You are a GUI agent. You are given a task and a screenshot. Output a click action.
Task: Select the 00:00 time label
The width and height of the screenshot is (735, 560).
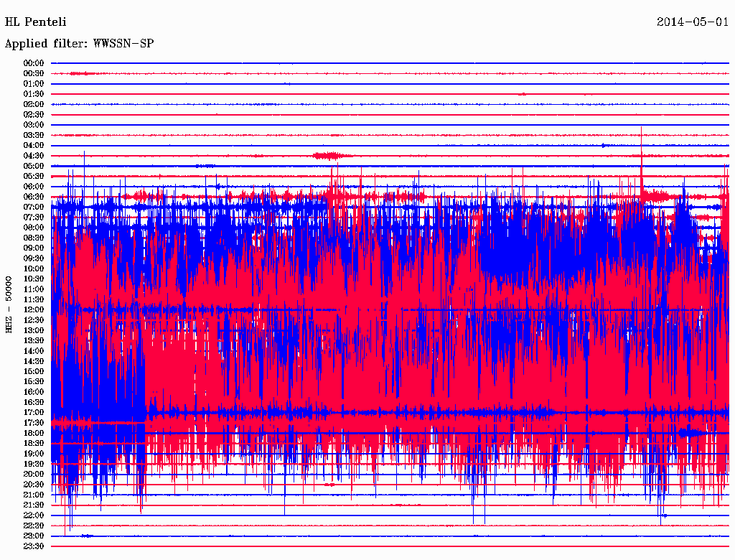pos(34,63)
